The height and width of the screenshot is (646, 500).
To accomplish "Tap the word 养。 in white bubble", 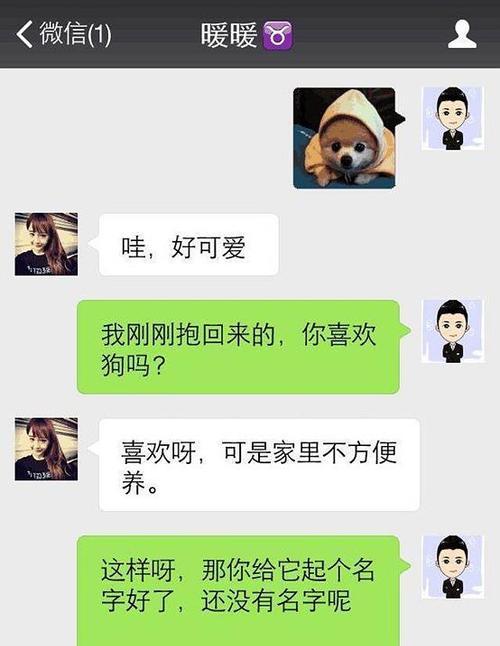I will coord(140,483).
